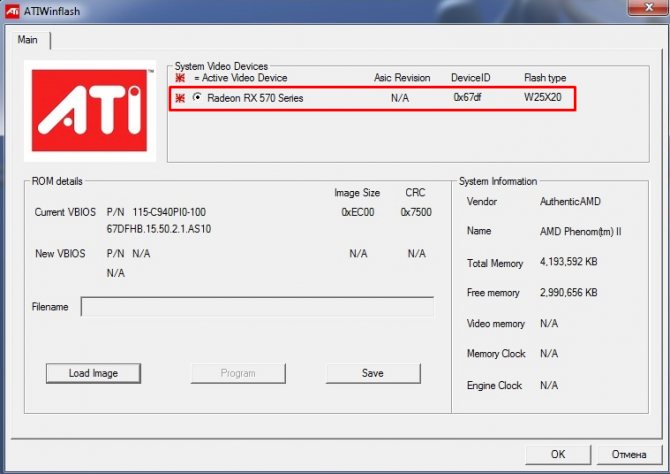Image resolution: width=670 pixels, height=474 pixels.
Task: Click the Asic Revision column header
Action: click(x=402, y=78)
